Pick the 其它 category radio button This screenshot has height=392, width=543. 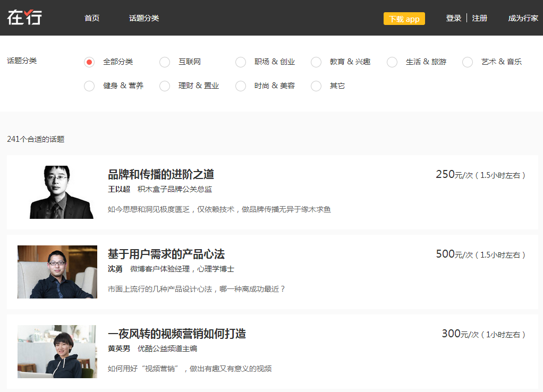pyautogui.click(x=316, y=86)
